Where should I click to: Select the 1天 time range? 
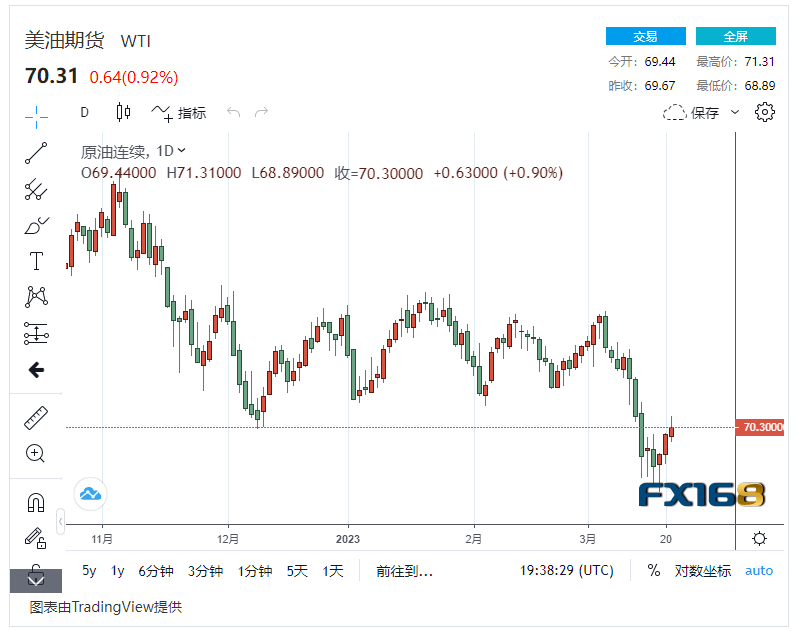pyautogui.click(x=333, y=571)
